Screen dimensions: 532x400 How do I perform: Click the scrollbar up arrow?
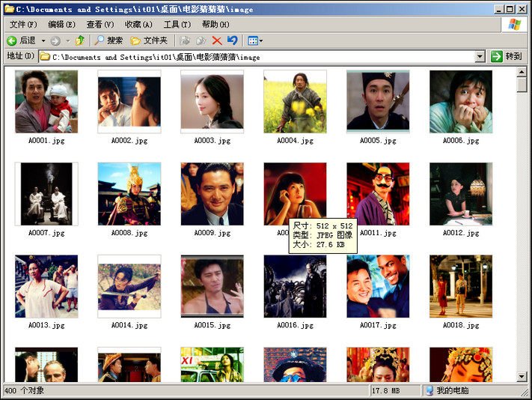tap(522, 72)
